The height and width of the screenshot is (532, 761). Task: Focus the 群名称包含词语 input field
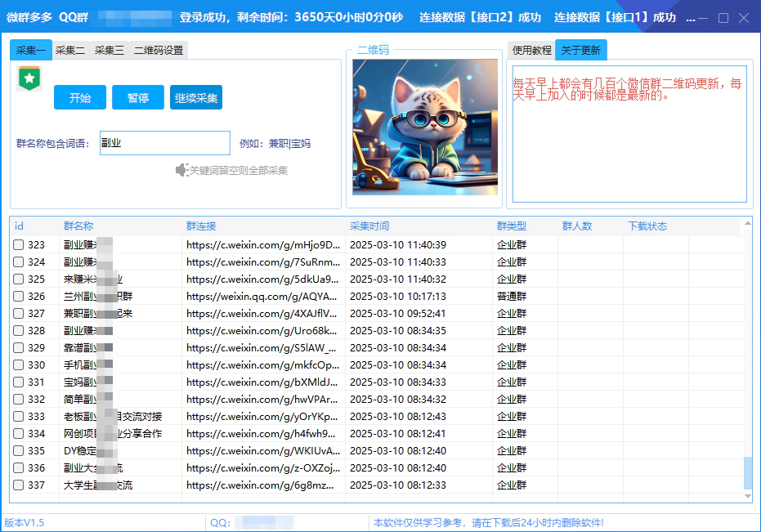click(165, 143)
